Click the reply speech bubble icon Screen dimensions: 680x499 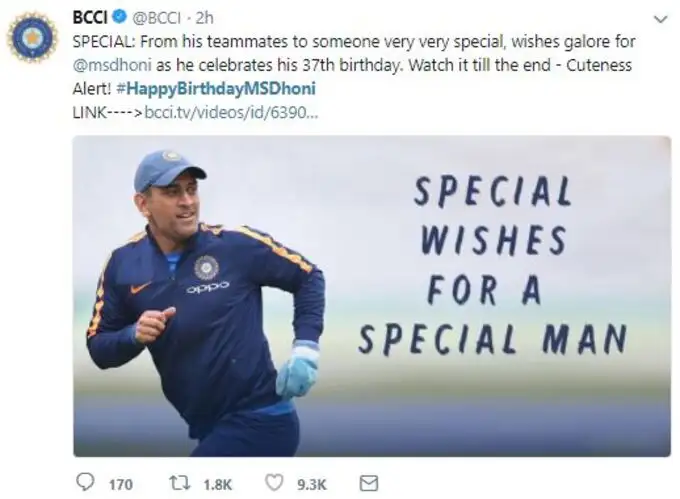pos(86,483)
